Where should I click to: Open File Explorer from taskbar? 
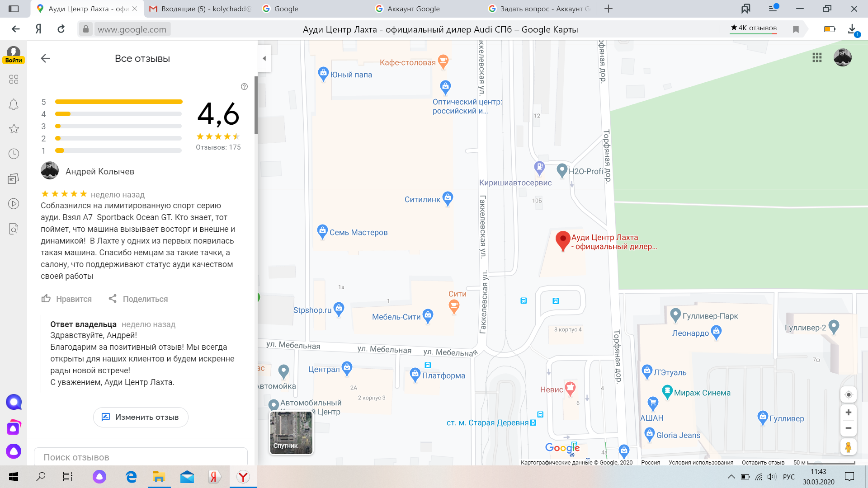159,477
